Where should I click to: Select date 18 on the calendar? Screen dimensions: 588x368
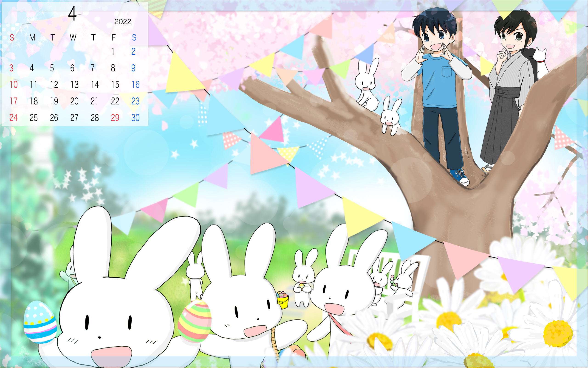tap(34, 101)
